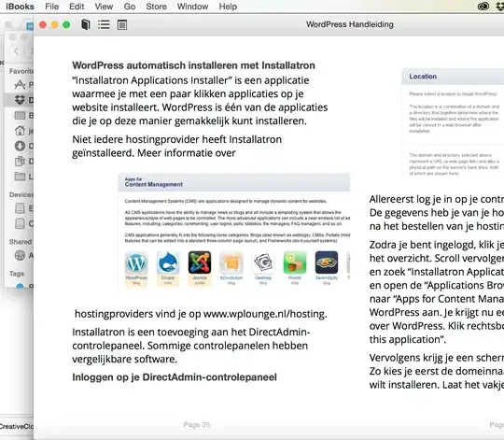Click the www.wplounge.nl/hosting link text
The image size is (504, 440).
[x=265, y=314]
